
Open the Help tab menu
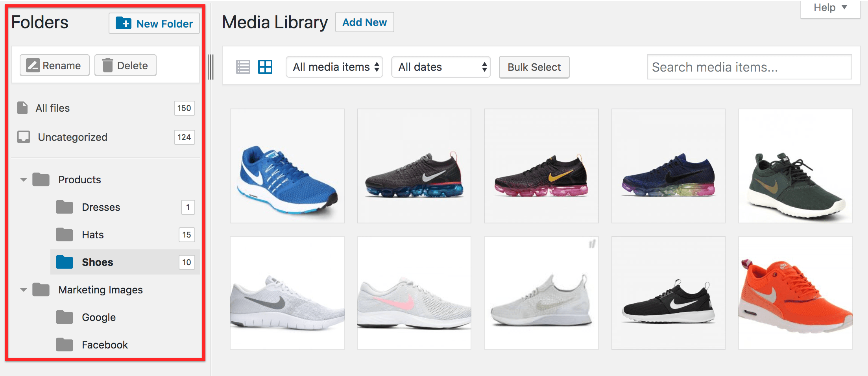point(830,8)
